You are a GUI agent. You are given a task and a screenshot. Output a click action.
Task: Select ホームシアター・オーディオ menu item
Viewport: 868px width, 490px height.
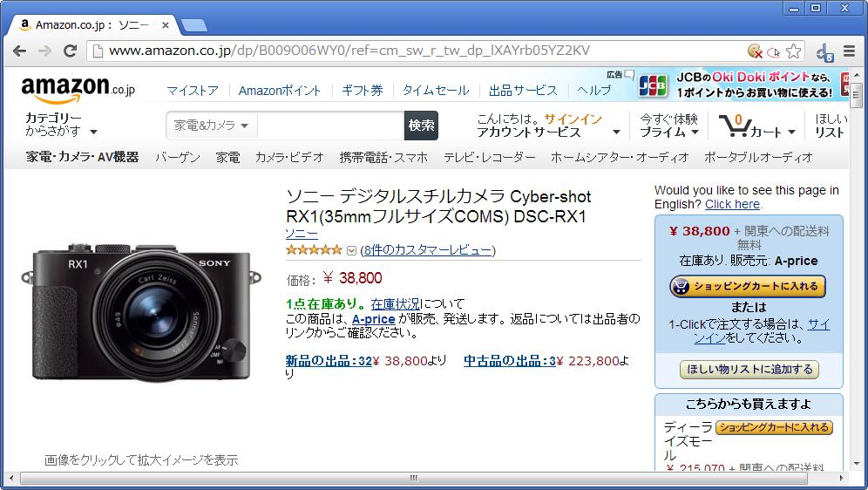pyautogui.click(x=620, y=157)
